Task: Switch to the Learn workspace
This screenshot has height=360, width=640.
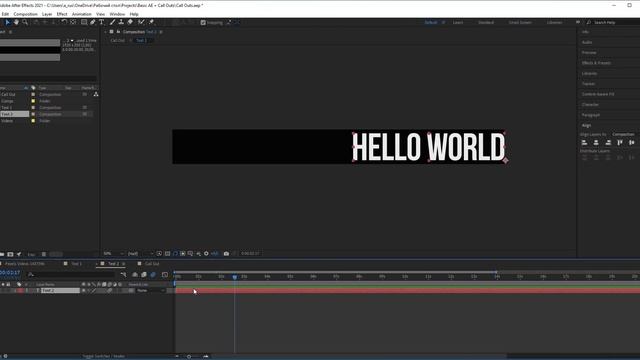Action: pyautogui.click(x=458, y=22)
